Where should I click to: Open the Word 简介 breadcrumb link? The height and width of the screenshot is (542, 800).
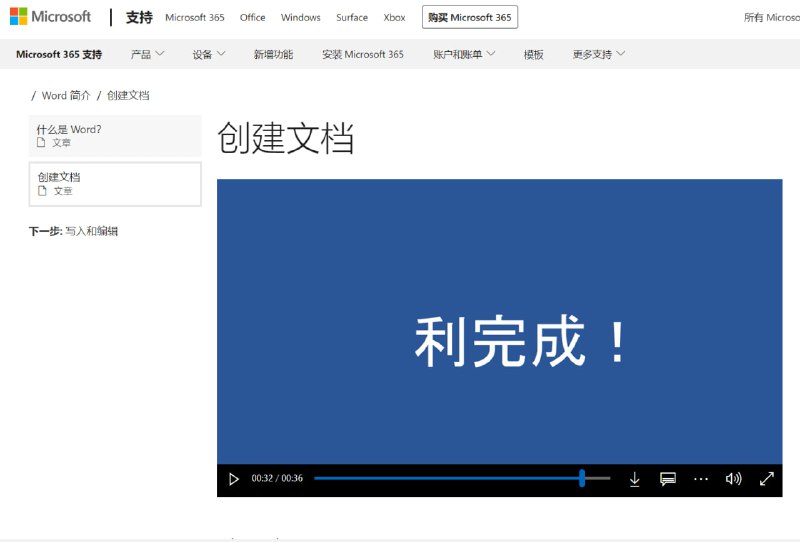pos(66,95)
